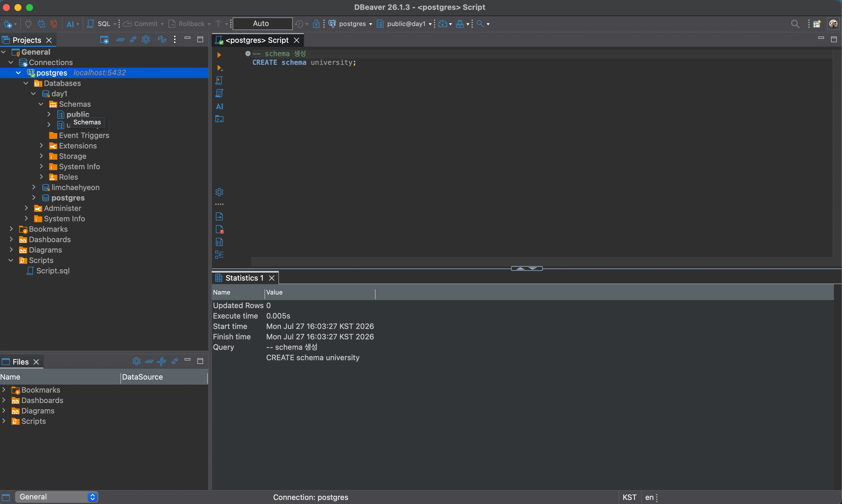Expand Bookmarks folder in Files panel
The image size is (842, 504).
[x=4, y=390]
